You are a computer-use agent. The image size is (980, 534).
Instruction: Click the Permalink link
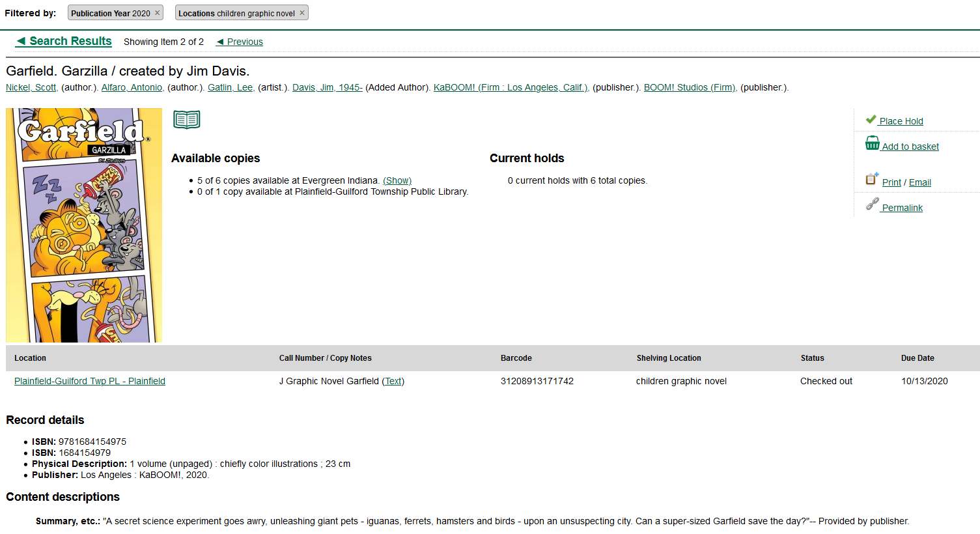click(902, 208)
